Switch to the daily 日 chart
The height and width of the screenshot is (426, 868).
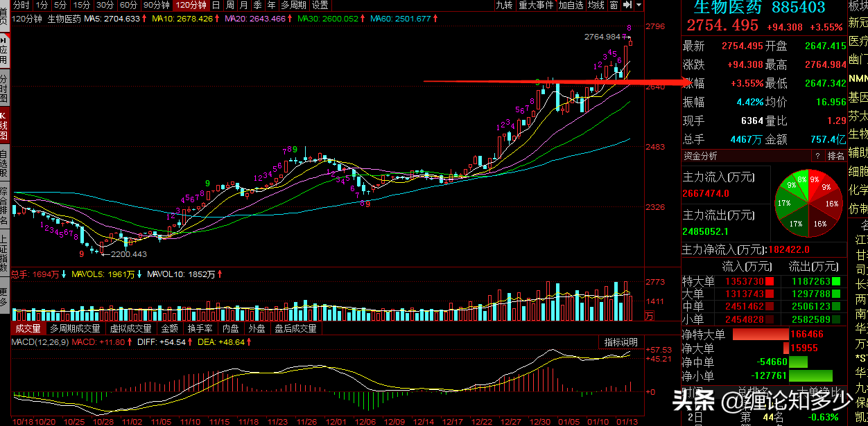(x=216, y=5)
